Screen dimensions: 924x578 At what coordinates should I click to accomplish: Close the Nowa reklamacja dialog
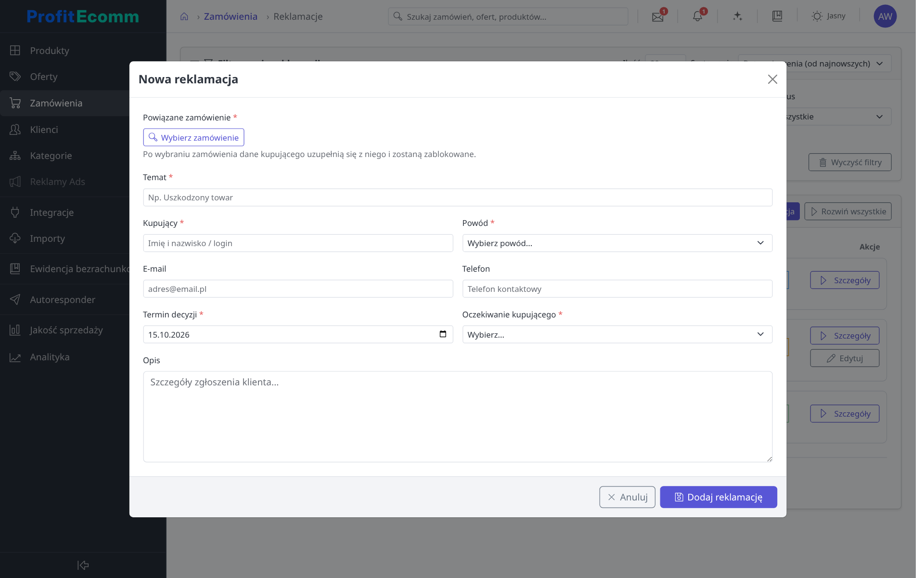772,79
